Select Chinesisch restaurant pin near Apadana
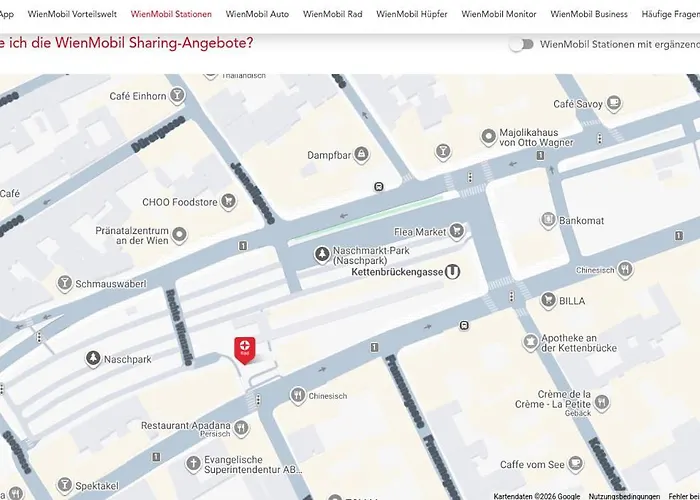 pyautogui.click(x=298, y=395)
